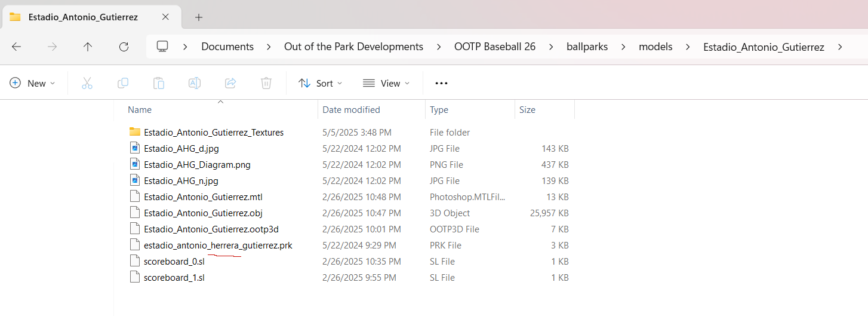Sort files by Date modified column
The image size is (868, 316).
[351, 110]
